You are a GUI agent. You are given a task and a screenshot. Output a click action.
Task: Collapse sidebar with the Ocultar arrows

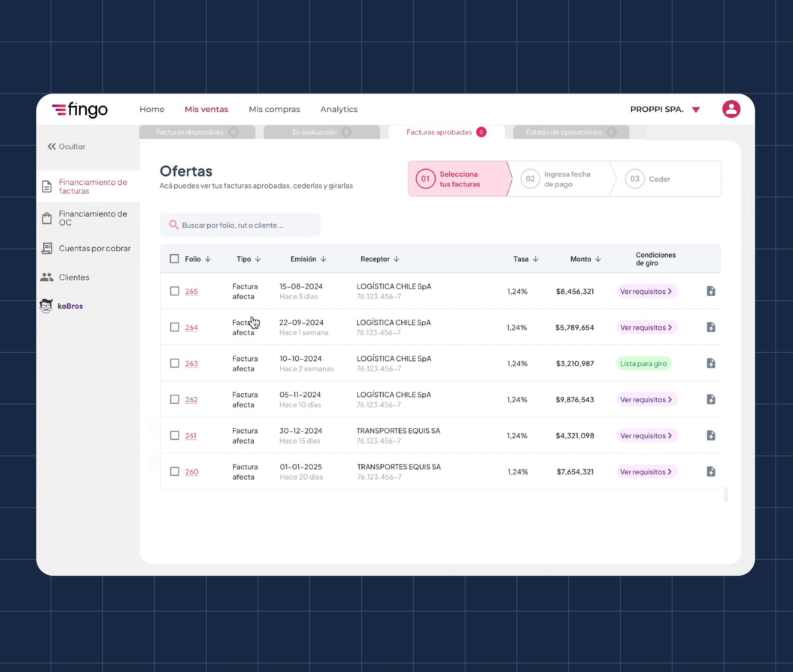[52, 147]
